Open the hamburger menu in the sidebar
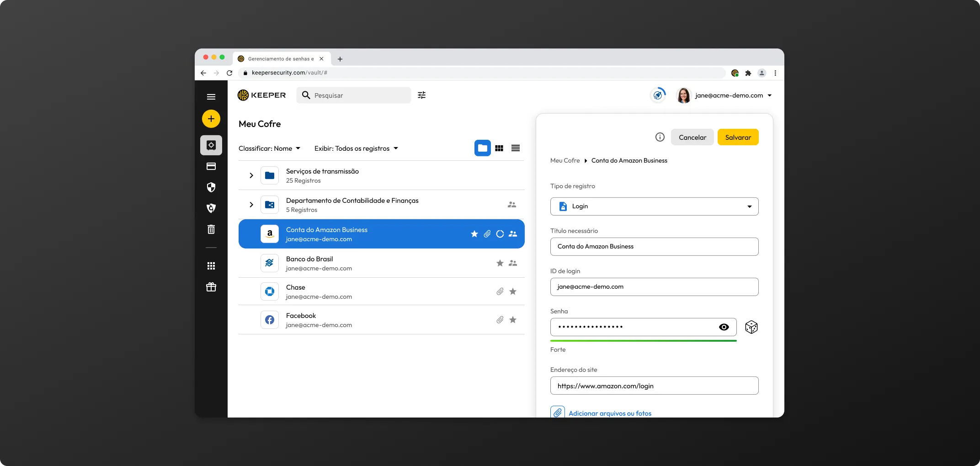The width and height of the screenshot is (980, 466). click(x=211, y=97)
